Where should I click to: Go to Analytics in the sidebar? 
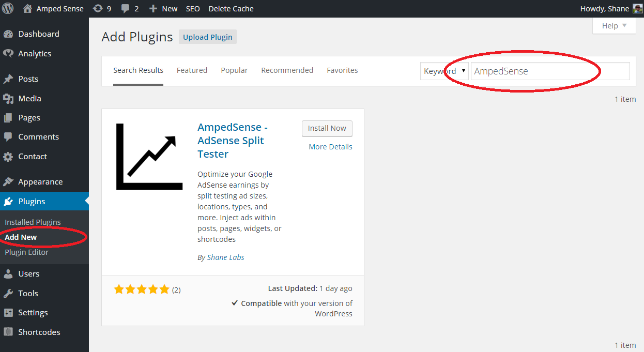[x=35, y=54]
